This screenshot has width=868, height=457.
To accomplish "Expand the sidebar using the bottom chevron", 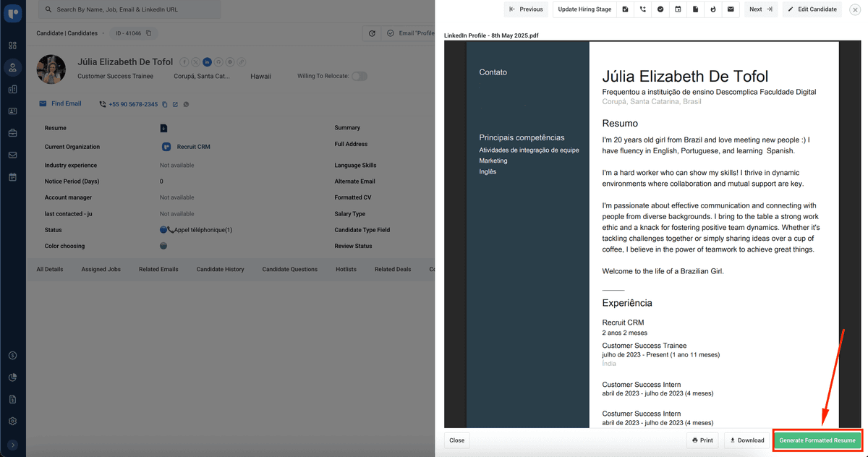I will coord(12,444).
